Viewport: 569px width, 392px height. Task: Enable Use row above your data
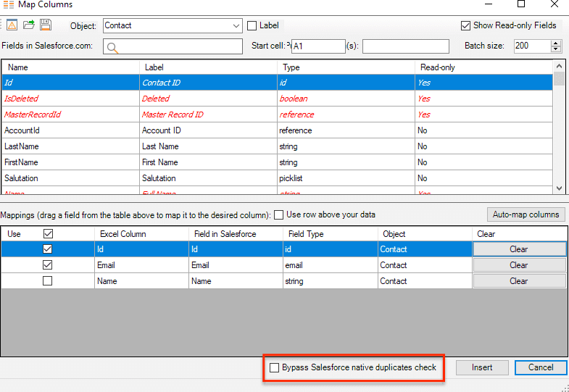click(x=278, y=215)
